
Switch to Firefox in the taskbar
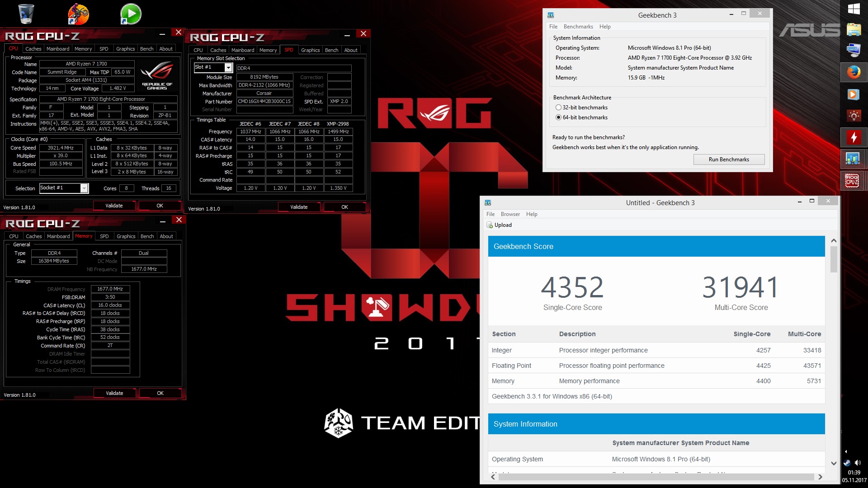coord(854,72)
